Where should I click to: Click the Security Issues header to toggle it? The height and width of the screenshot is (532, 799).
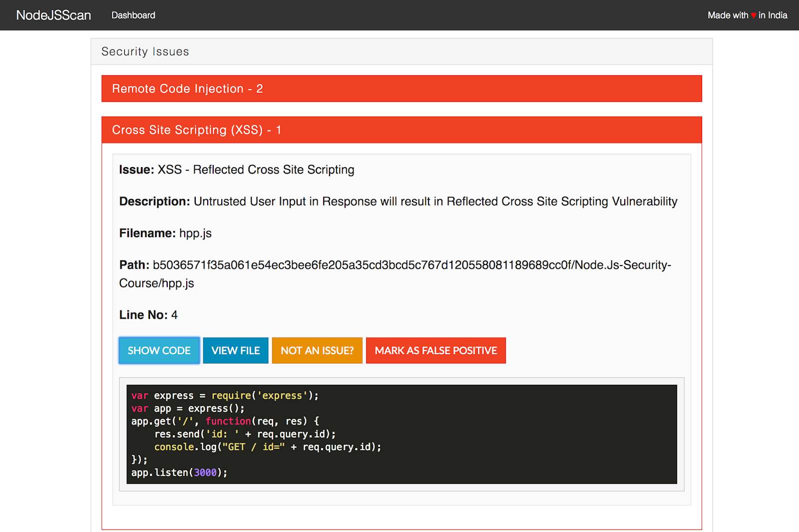coord(145,51)
